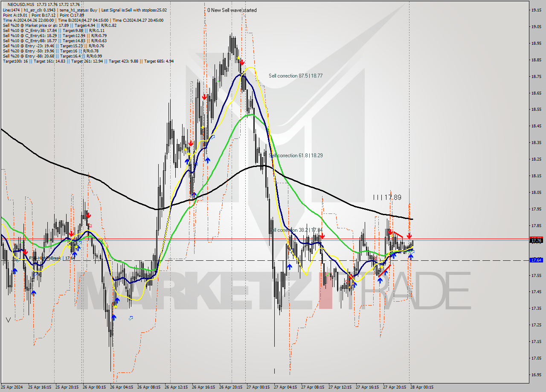Click the '0 New Sell wave started' label
The image size is (546, 392).
[x=232, y=10]
